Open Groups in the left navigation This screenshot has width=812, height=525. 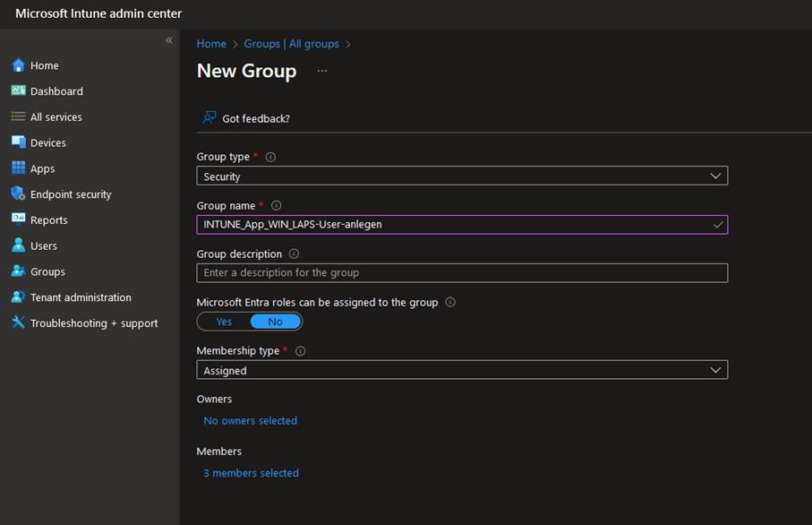(47, 271)
